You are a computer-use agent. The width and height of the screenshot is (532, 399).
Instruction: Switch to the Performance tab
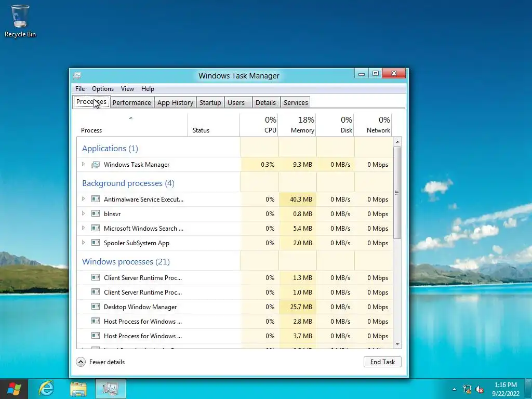pos(131,102)
